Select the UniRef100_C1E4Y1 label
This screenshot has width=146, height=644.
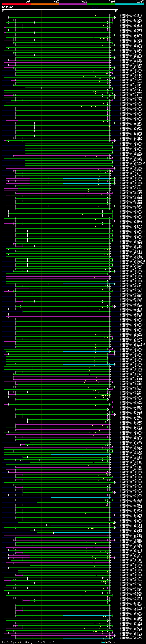pos(131,387)
